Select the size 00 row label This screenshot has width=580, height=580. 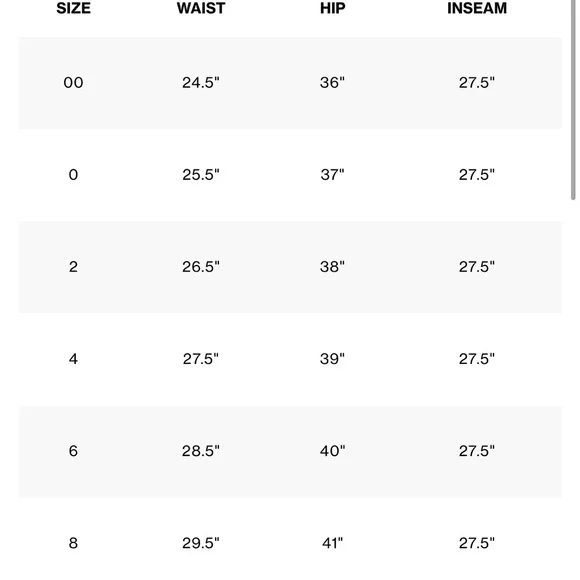[x=73, y=82]
